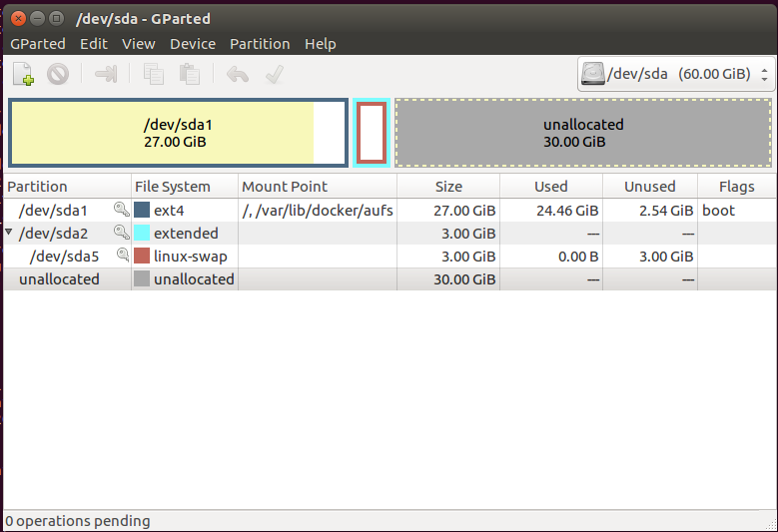Open the GParted menu
Image resolution: width=778 pixels, height=532 pixels.
coord(38,44)
